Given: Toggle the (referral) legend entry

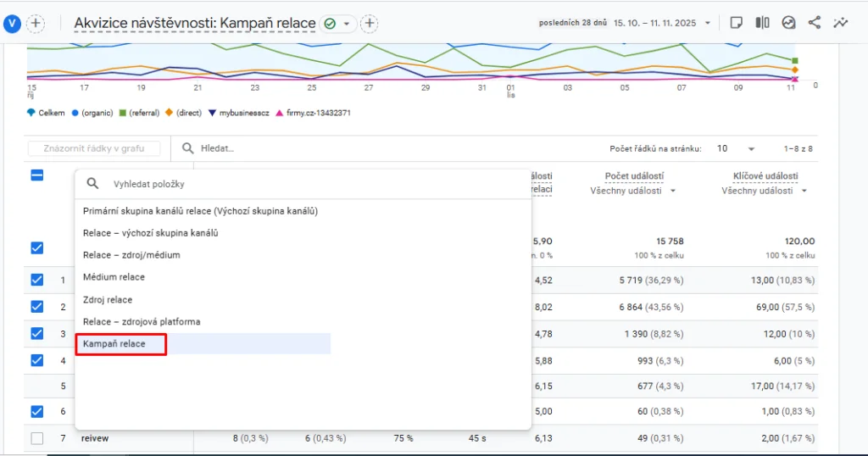Looking at the screenshot, I should (x=139, y=113).
